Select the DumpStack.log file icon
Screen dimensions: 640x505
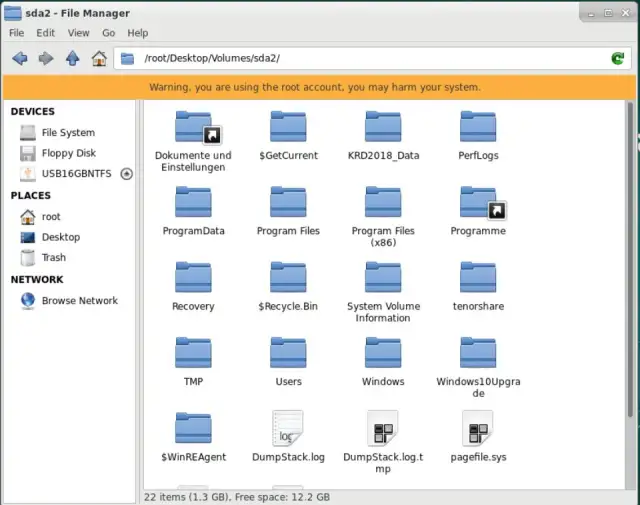click(288, 428)
